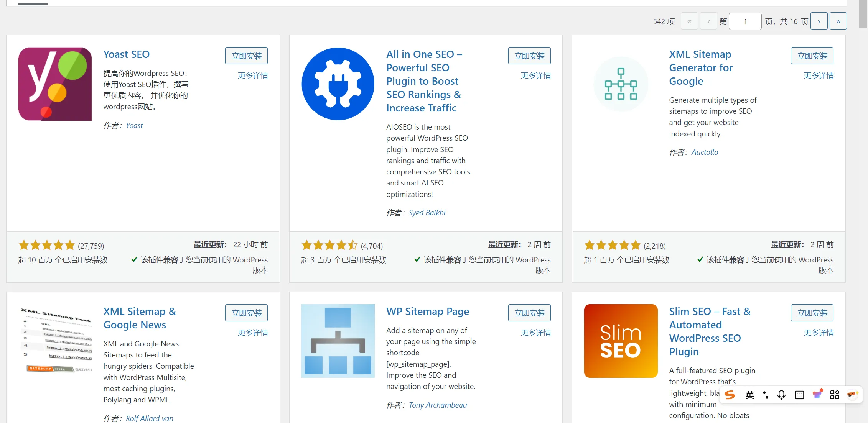Click the 超 3 百万 installs text

click(x=344, y=260)
